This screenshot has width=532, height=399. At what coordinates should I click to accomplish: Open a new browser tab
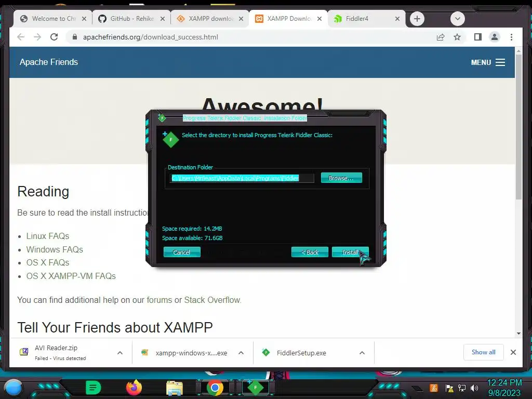point(417,19)
